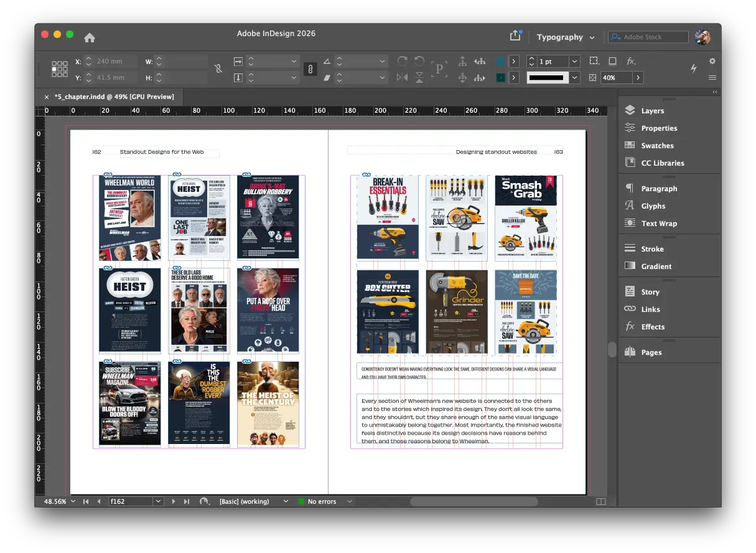This screenshot has height=553, width=756.
Task: Click the Home icon
Action: coord(90,37)
